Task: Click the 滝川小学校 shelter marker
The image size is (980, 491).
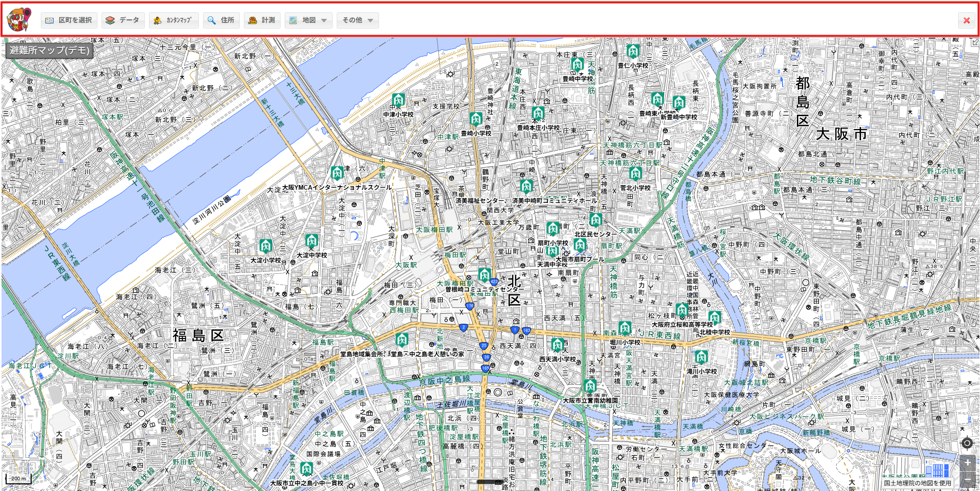Action: [701, 357]
